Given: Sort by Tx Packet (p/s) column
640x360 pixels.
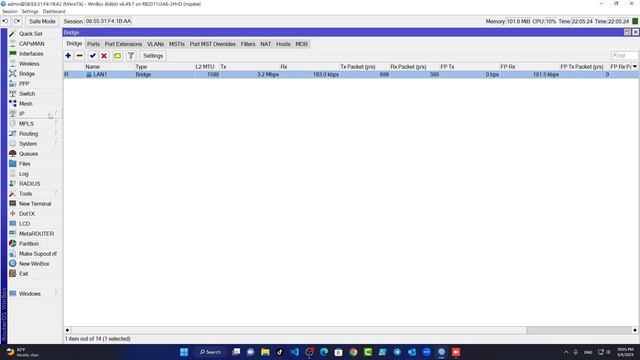Looking at the screenshot, I should pos(364,67).
